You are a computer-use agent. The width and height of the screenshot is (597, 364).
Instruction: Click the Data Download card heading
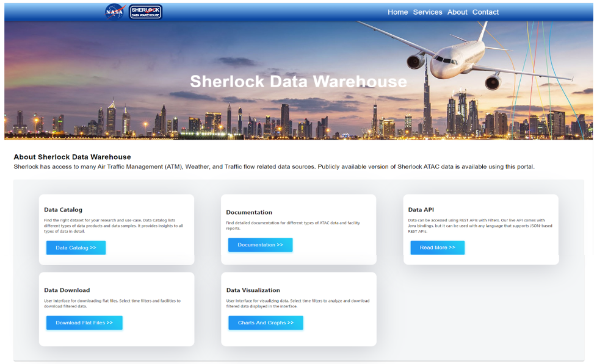point(67,290)
